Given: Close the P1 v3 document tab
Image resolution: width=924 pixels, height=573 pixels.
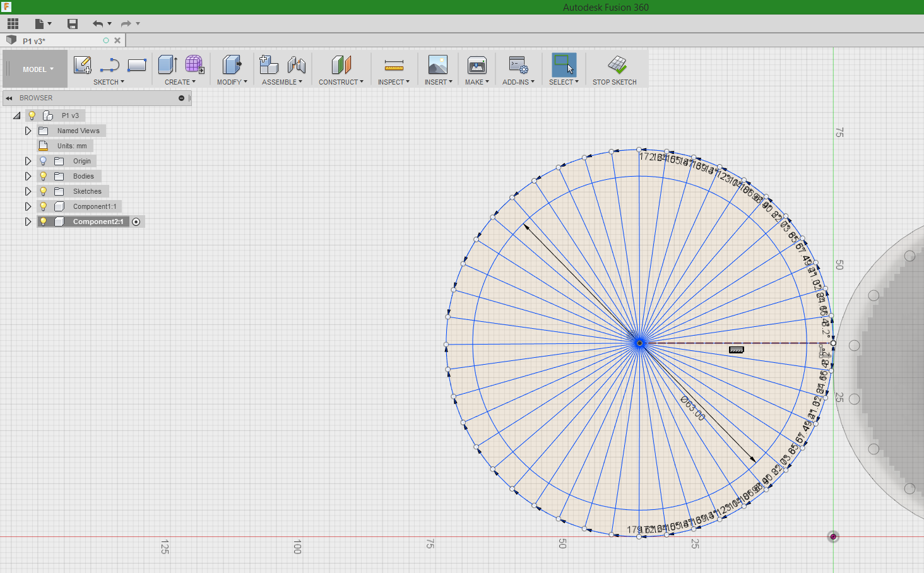Looking at the screenshot, I should tap(117, 40).
